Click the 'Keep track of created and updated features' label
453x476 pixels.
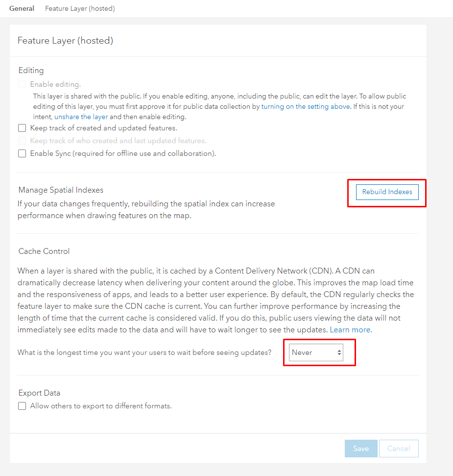pos(104,128)
